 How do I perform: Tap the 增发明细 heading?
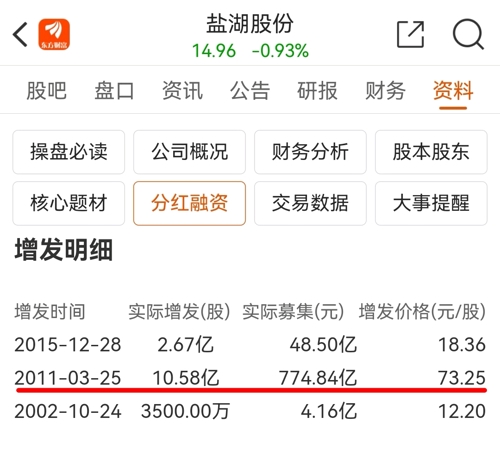pyautogui.click(x=64, y=250)
